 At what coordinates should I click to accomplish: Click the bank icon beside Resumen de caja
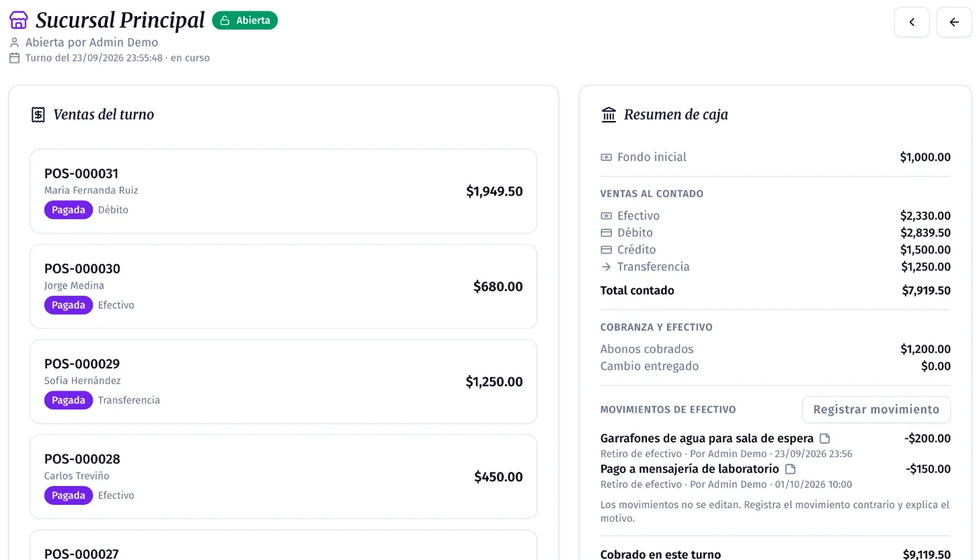[609, 115]
